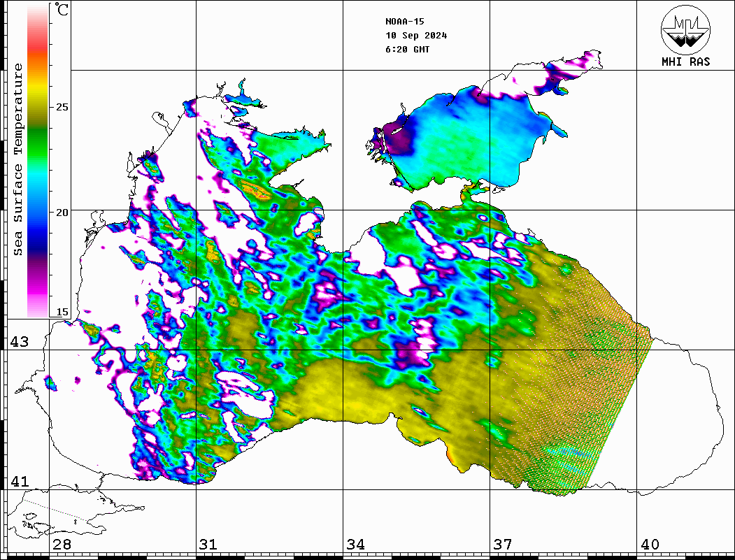
Task: Click the '6:20 GMT' time text
Action: pos(407,50)
